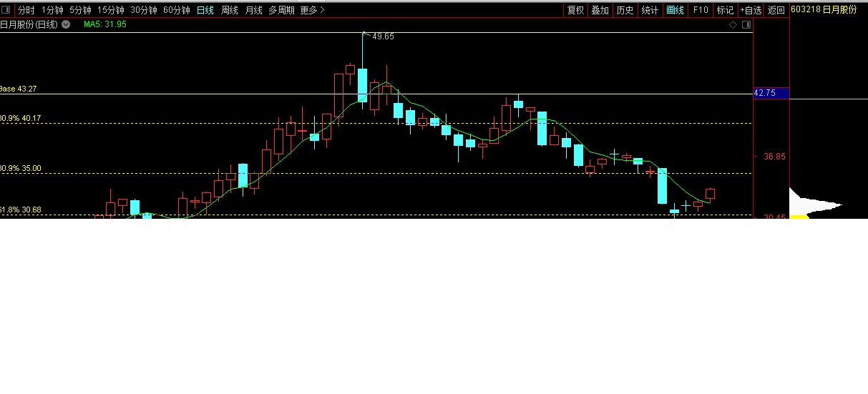Click the white volume distribution peak
868x394 pixels.
[x=816, y=205]
